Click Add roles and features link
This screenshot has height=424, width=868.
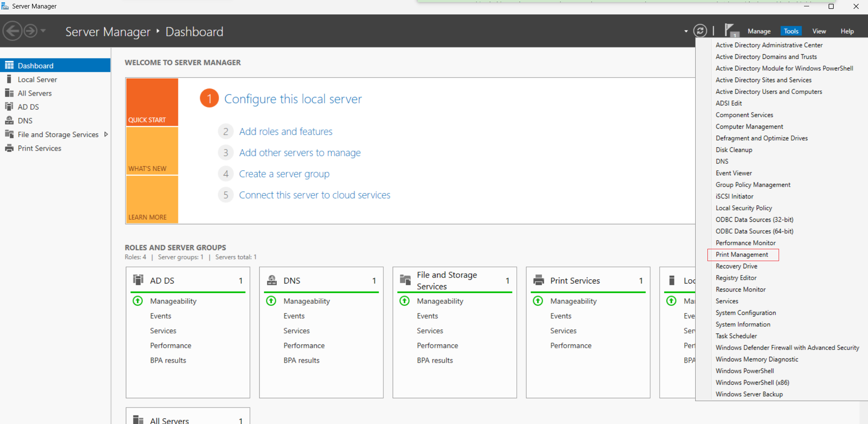pyautogui.click(x=286, y=132)
